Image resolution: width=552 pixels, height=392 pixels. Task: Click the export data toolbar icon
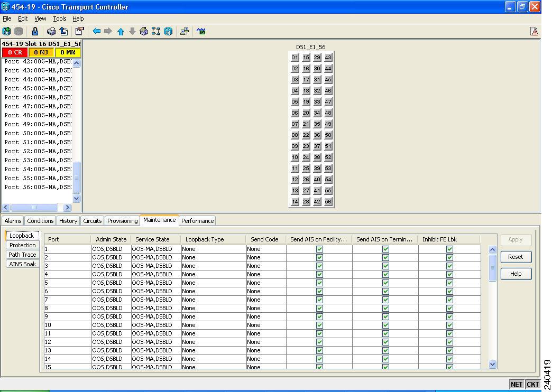pyautogui.click(x=64, y=31)
